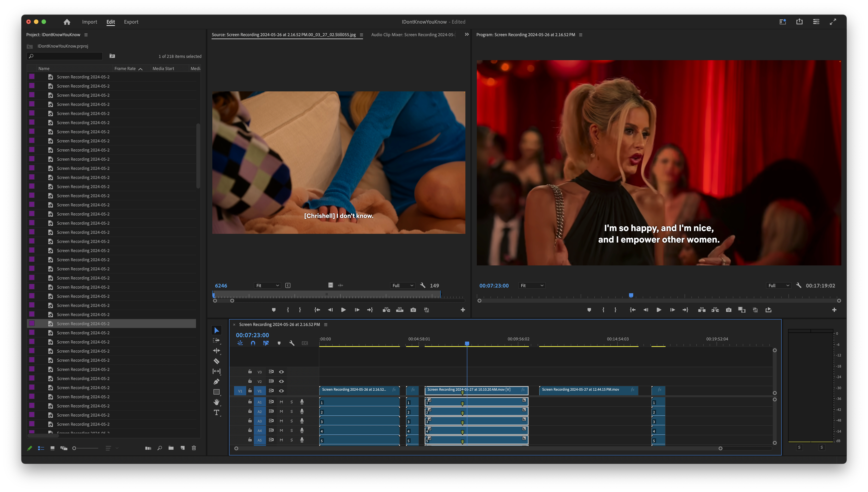This screenshot has width=868, height=492.
Task: Click the trash Clear icon in Project panel
Action: [x=194, y=448]
